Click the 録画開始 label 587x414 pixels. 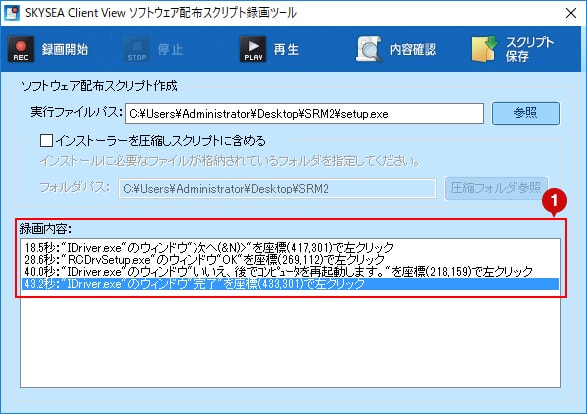point(65,49)
